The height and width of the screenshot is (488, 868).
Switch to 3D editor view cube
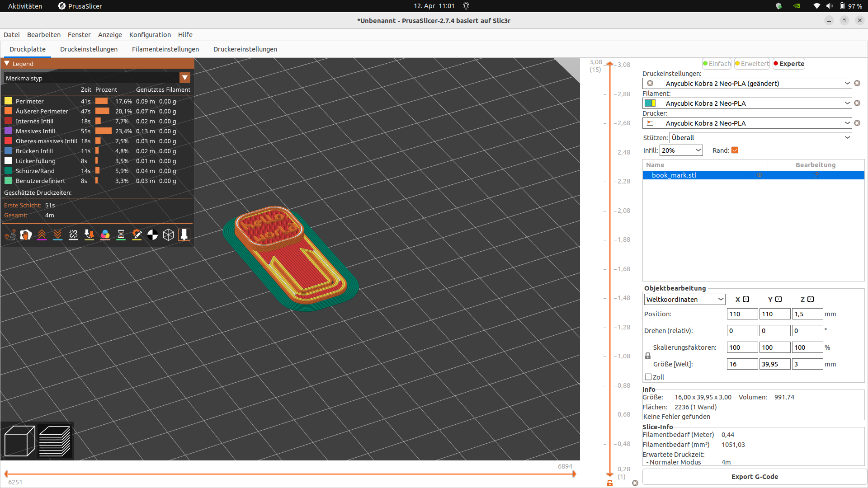click(x=19, y=441)
